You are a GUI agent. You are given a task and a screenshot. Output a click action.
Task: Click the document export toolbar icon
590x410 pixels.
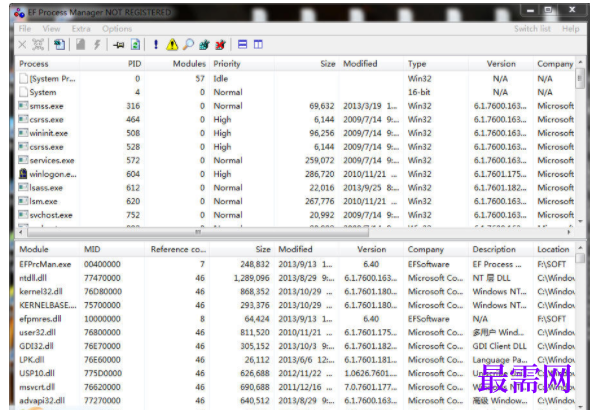pyautogui.click(x=59, y=45)
